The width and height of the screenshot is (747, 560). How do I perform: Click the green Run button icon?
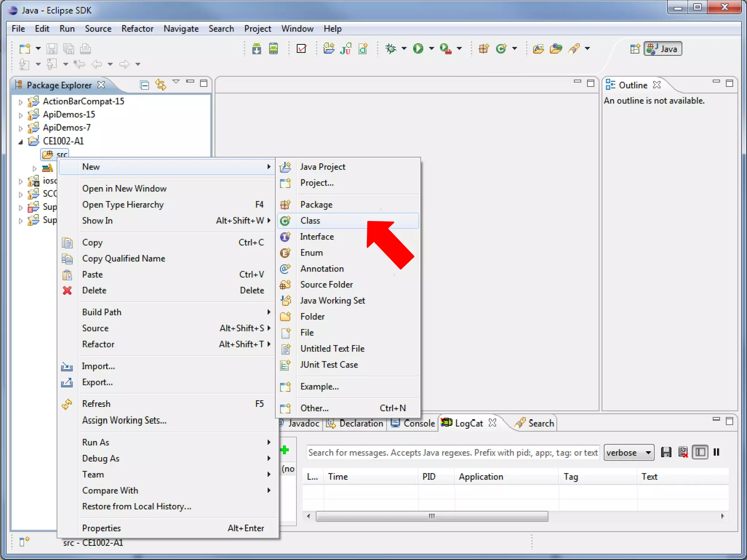coord(418,48)
